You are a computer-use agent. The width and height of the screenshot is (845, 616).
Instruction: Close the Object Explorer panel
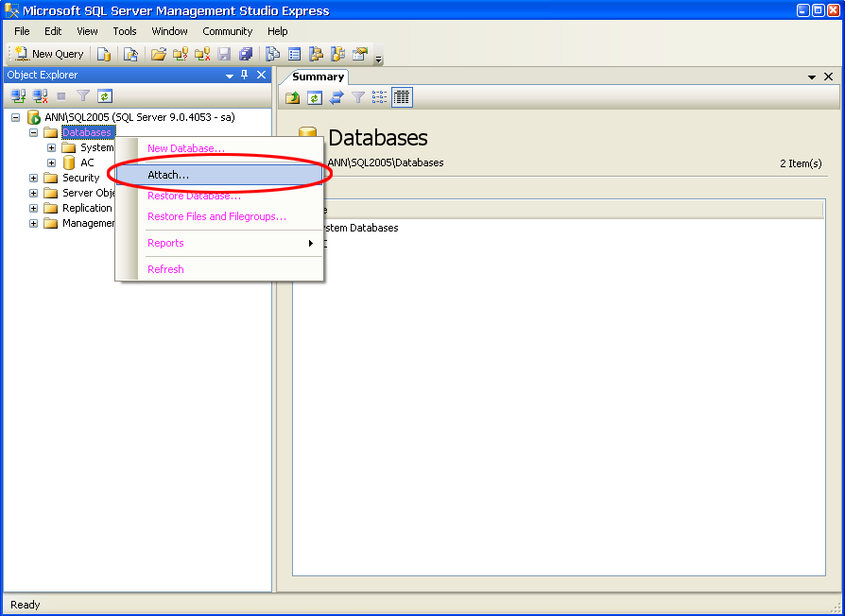(262, 75)
